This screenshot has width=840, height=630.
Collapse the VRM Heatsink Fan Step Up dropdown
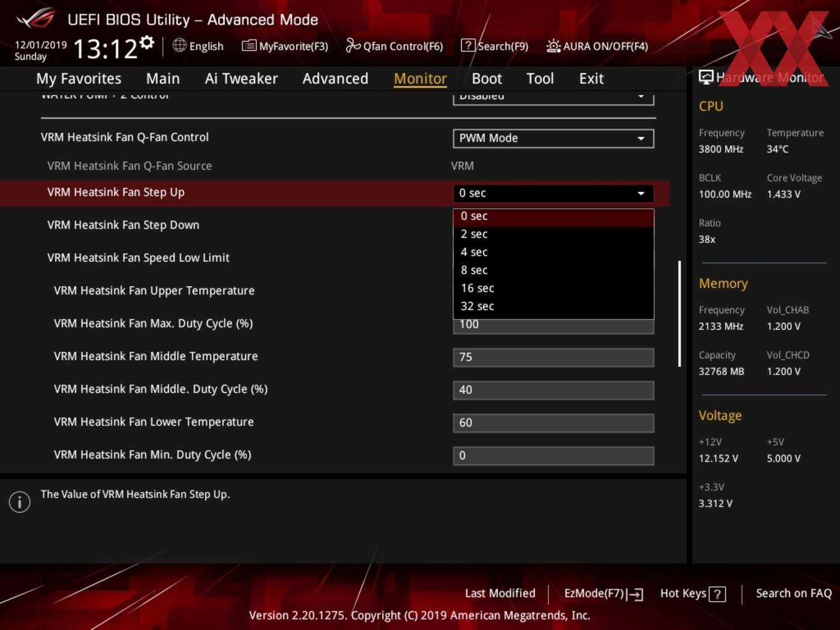pyautogui.click(x=553, y=193)
